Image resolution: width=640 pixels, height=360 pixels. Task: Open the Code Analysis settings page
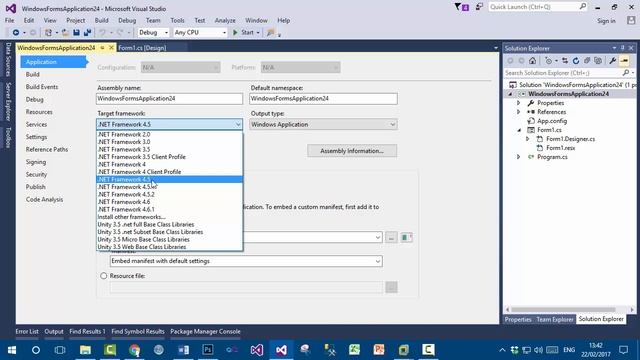tap(44, 200)
